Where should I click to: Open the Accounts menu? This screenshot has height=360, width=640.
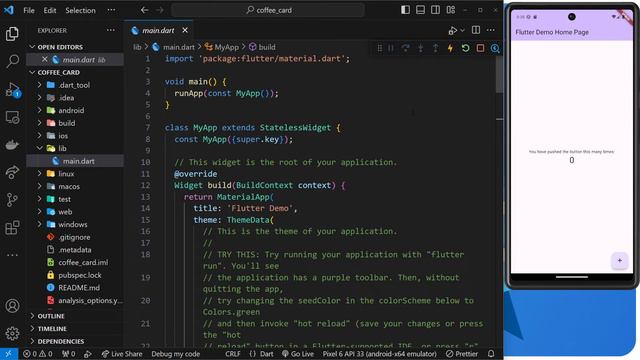click(12, 305)
